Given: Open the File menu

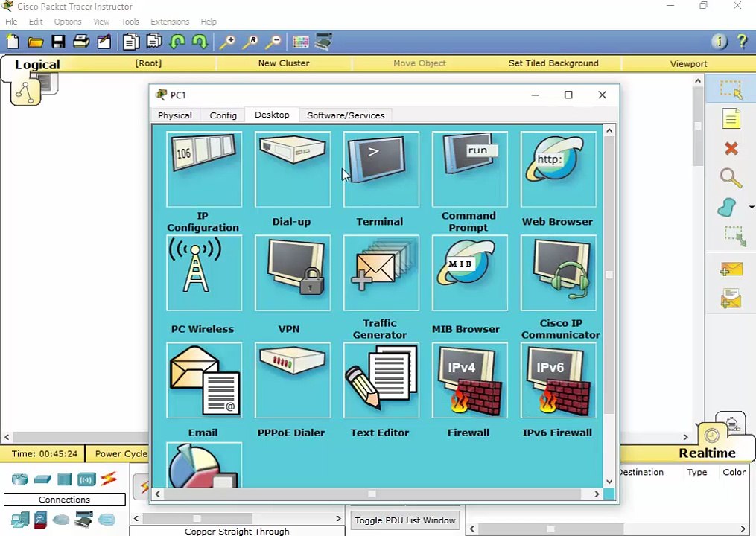Looking at the screenshot, I should pos(11,22).
